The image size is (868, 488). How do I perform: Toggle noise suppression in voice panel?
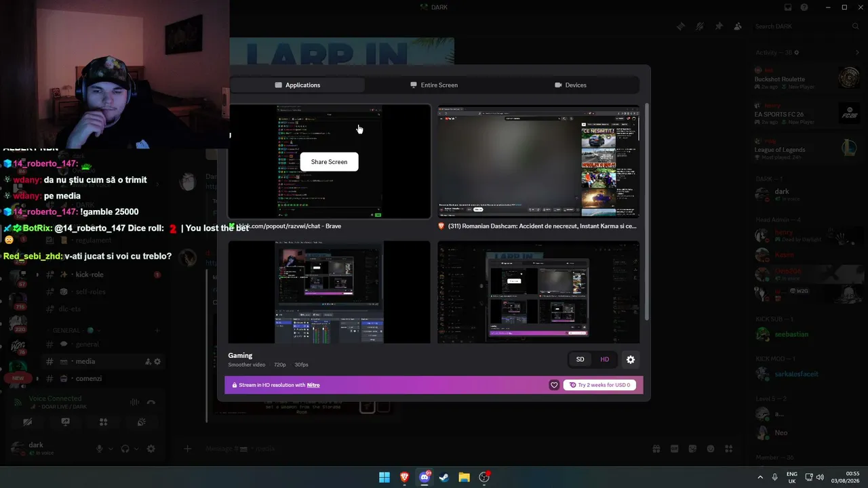tap(134, 402)
